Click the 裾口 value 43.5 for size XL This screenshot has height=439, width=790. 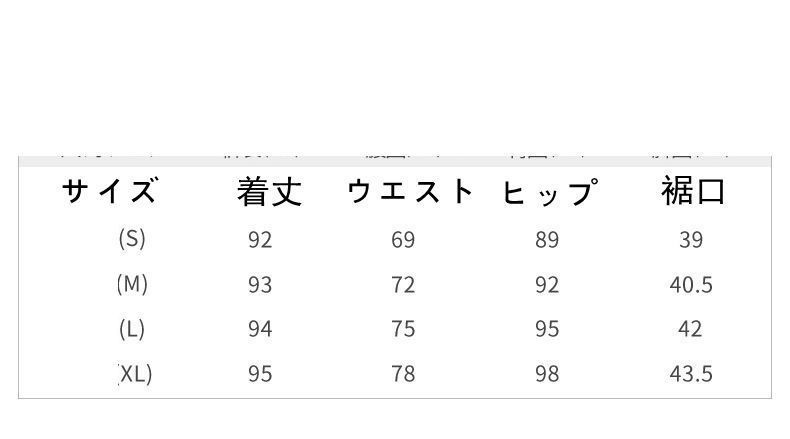point(691,374)
